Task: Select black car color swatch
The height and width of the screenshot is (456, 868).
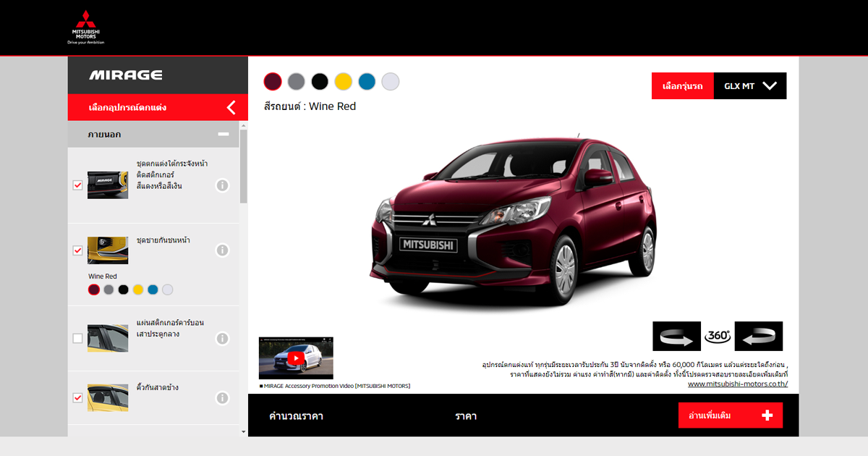Action: 320,82
